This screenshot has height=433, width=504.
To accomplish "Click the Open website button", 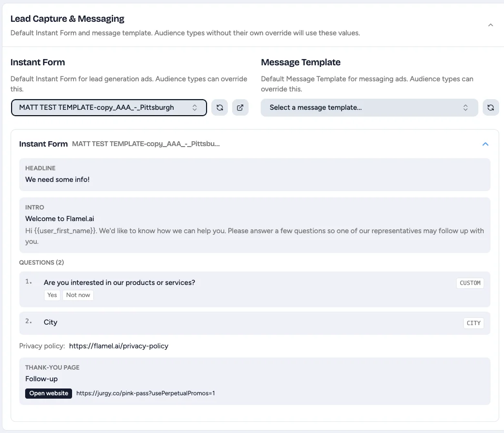I will (48, 393).
